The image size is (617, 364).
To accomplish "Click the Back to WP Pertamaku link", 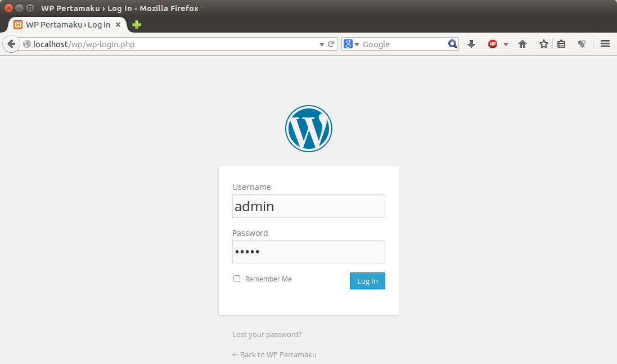I will click(x=274, y=354).
